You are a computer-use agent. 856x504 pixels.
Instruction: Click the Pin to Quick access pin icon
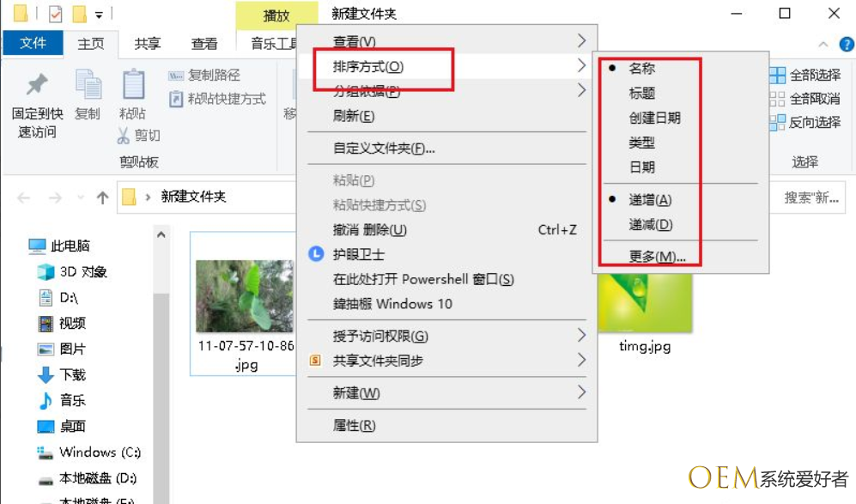(37, 84)
